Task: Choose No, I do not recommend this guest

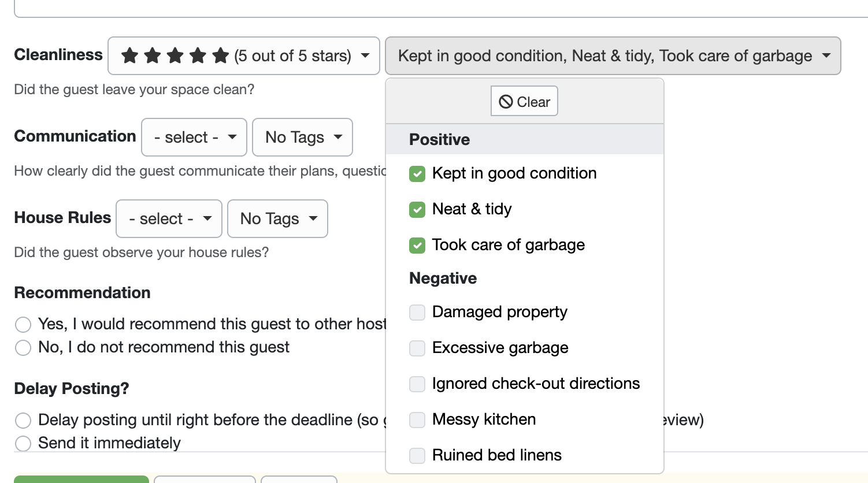Action: tap(23, 348)
